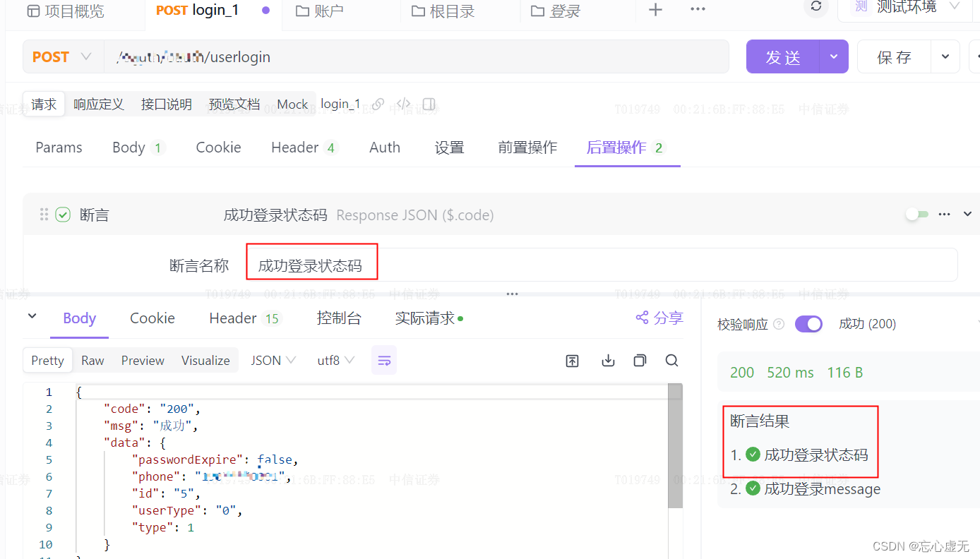Open the 登录 folder tab
This screenshot has width=980, height=559.
556,11
